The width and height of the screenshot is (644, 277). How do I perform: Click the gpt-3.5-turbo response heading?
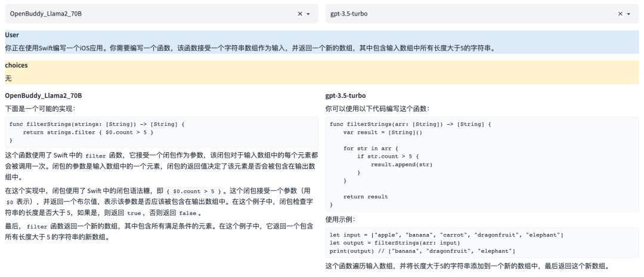[x=345, y=96]
